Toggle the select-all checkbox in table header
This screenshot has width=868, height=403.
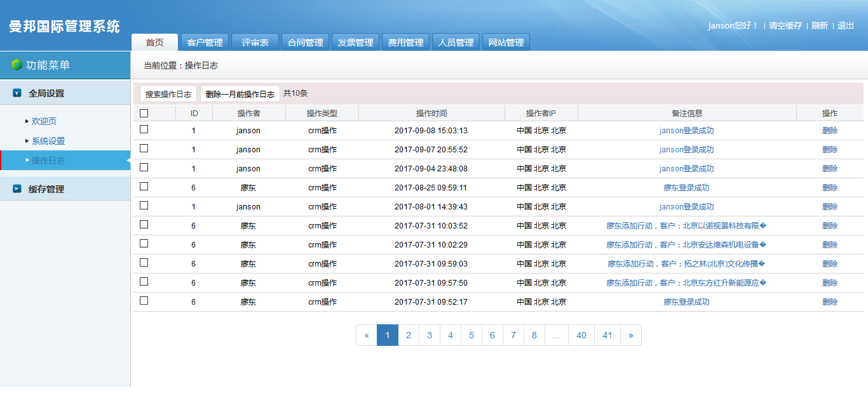(x=144, y=112)
